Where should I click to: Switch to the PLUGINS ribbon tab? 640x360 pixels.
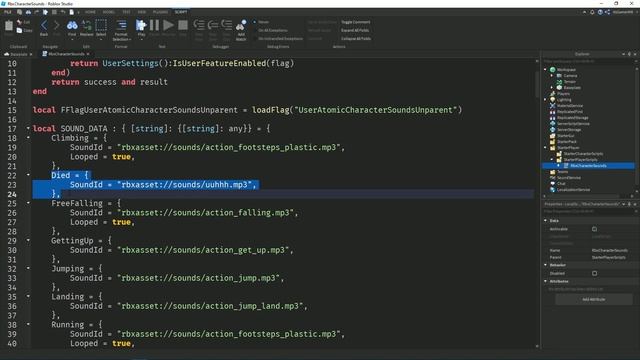pos(160,12)
